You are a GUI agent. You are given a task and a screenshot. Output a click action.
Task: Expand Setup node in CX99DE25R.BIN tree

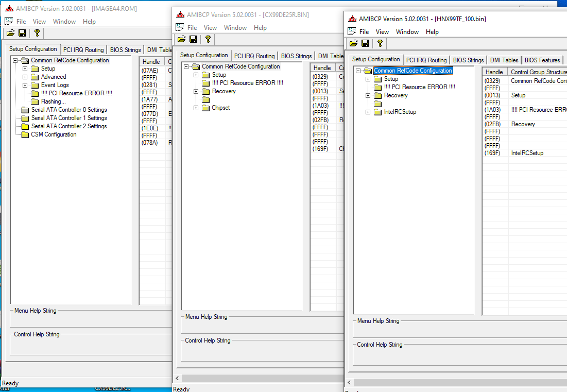click(x=196, y=75)
